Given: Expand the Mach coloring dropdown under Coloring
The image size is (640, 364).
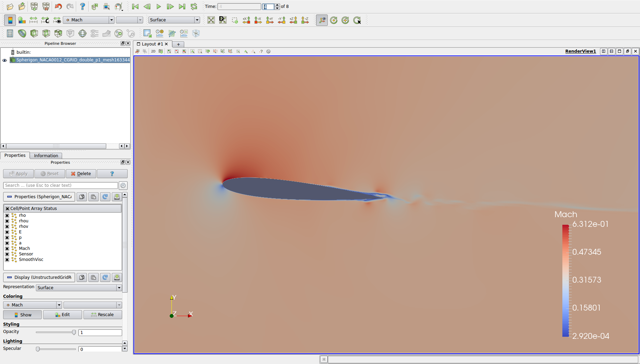Looking at the screenshot, I should [x=33, y=305].
